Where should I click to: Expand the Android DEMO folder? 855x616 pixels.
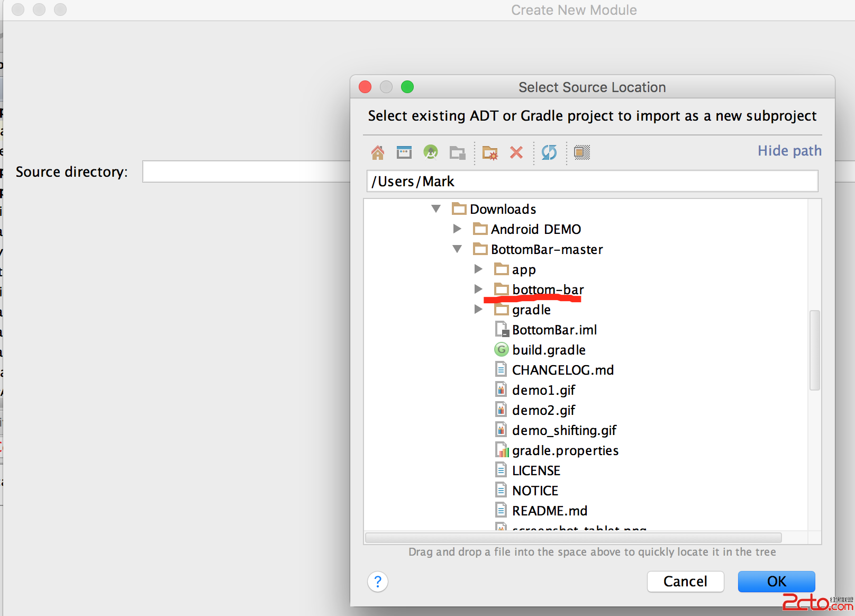457,229
